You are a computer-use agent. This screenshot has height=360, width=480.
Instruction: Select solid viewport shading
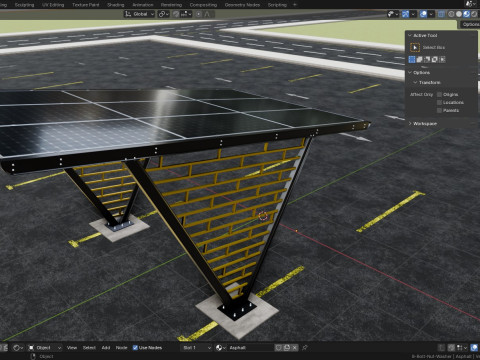(459, 14)
